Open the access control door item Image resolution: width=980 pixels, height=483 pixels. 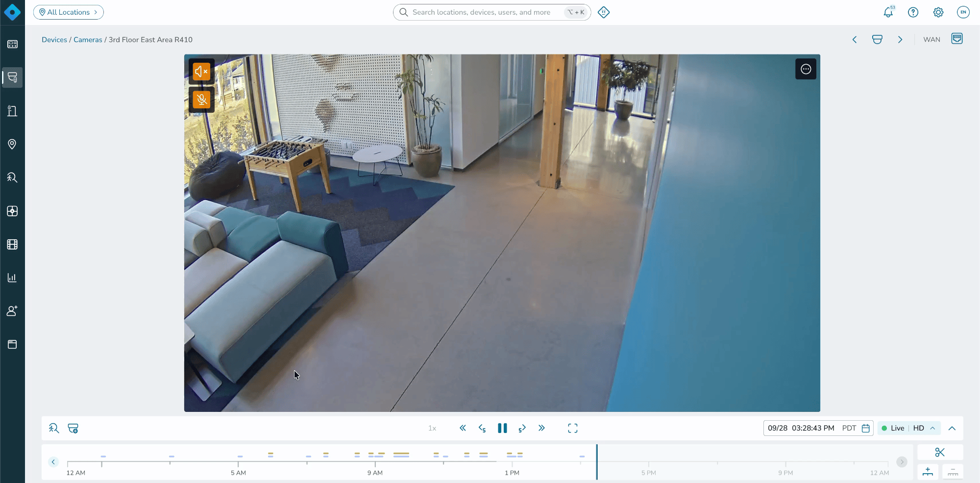tap(12, 111)
